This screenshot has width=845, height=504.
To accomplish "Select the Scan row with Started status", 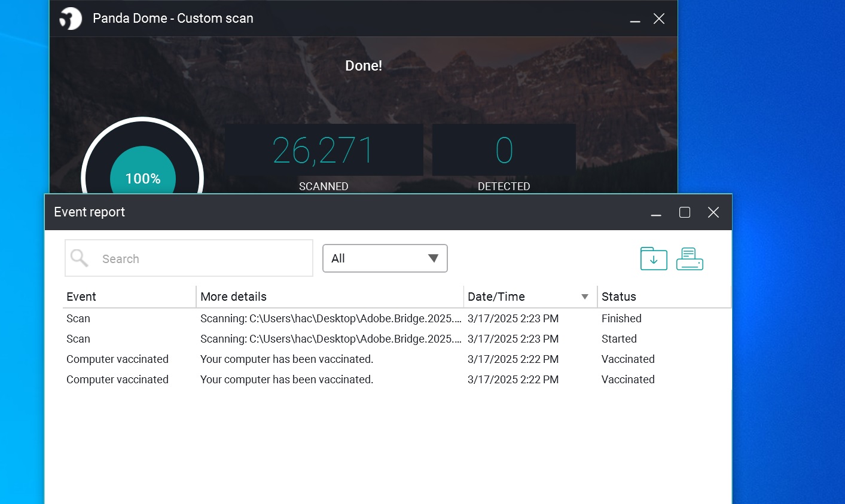I will [x=396, y=339].
